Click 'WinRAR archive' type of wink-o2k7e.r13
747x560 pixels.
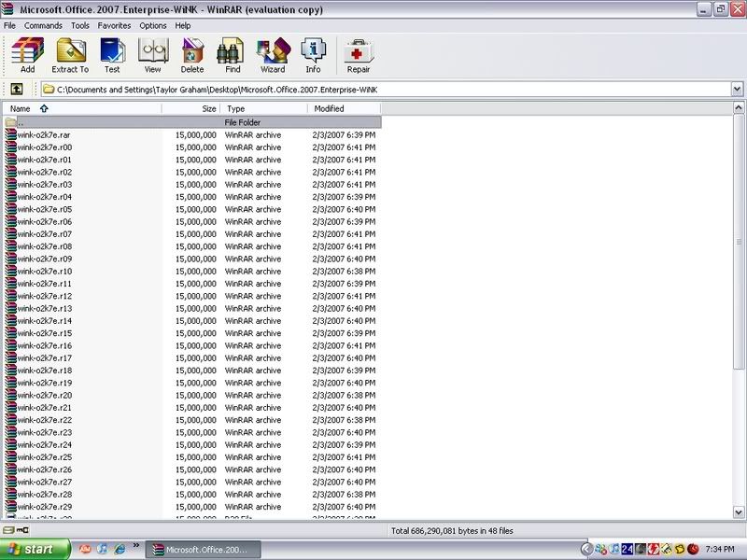(x=253, y=308)
